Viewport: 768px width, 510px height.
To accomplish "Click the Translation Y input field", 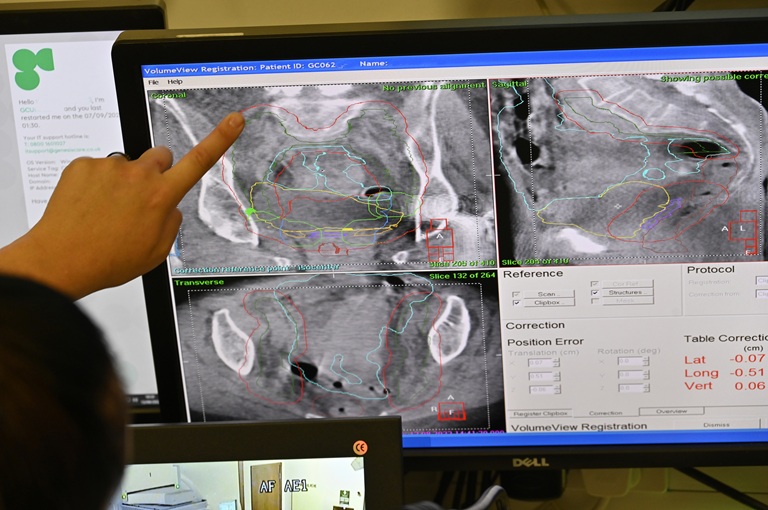I will pos(540,376).
